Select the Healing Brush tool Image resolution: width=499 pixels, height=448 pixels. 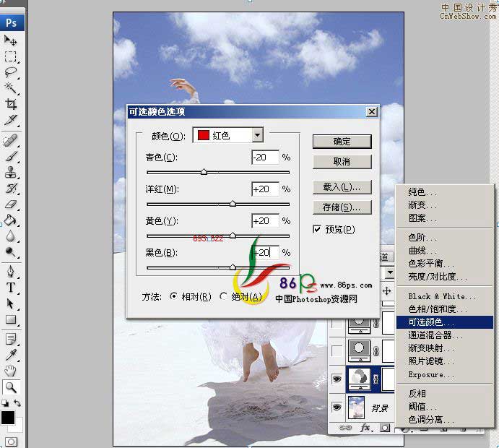10,140
